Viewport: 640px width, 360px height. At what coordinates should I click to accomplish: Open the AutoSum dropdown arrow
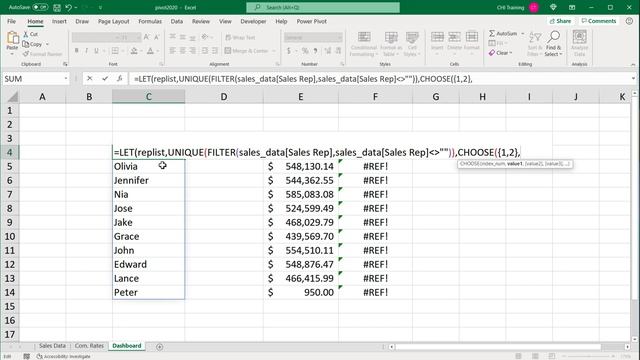click(x=523, y=33)
